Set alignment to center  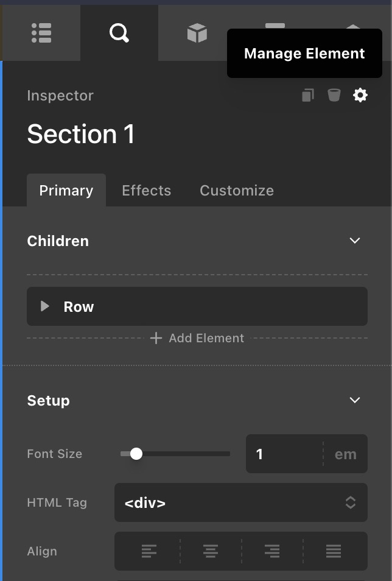(211, 551)
